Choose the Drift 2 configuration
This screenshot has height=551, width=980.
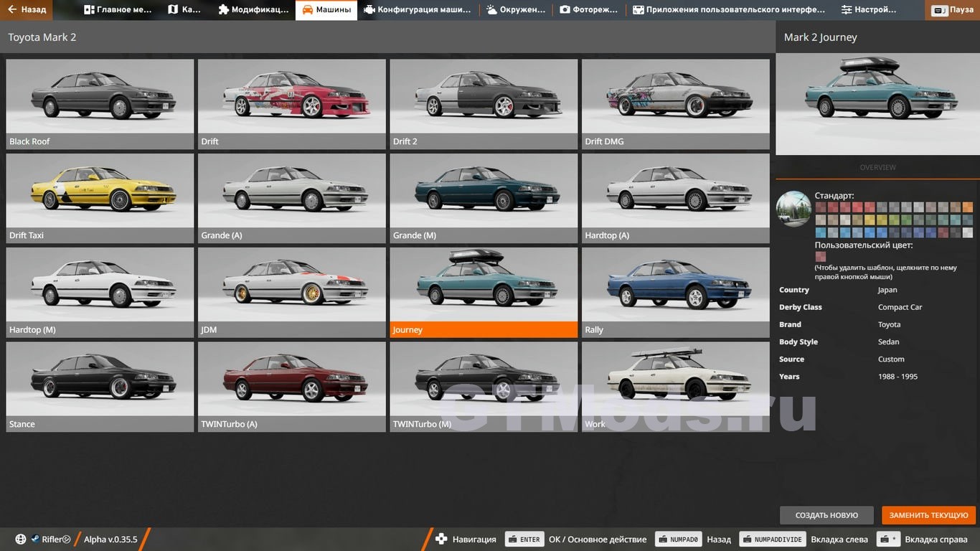(x=484, y=104)
